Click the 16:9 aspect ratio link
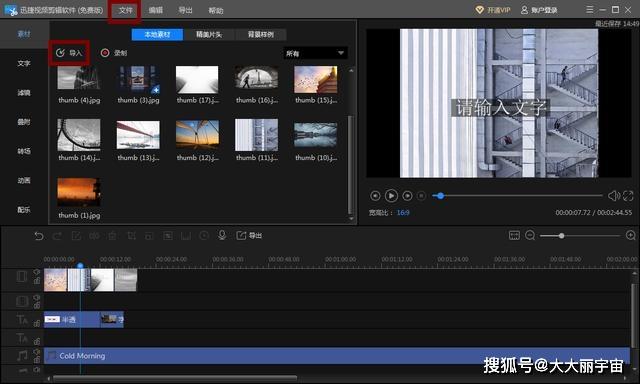 403,213
